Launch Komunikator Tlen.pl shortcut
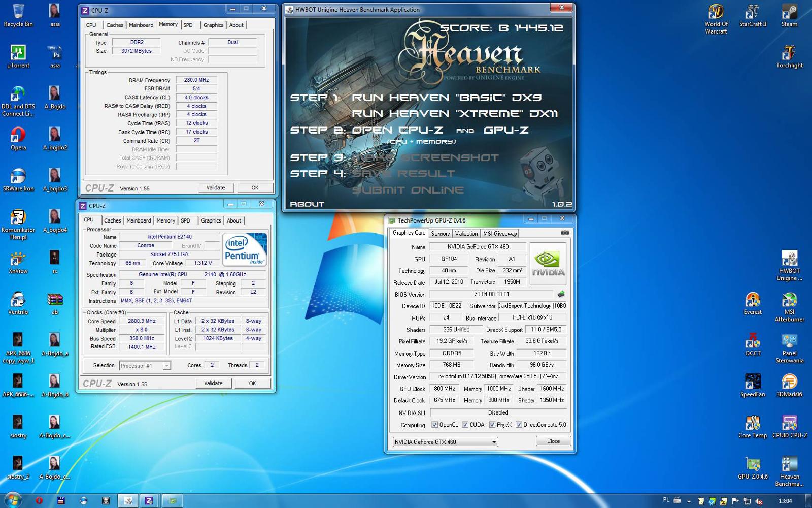The height and width of the screenshot is (508, 812). tap(18, 224)
